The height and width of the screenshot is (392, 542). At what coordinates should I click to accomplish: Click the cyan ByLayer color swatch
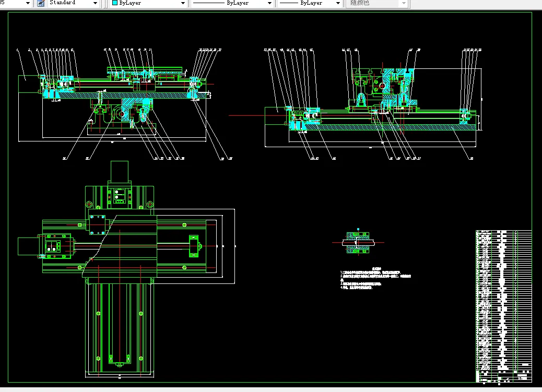click(115, 3)
